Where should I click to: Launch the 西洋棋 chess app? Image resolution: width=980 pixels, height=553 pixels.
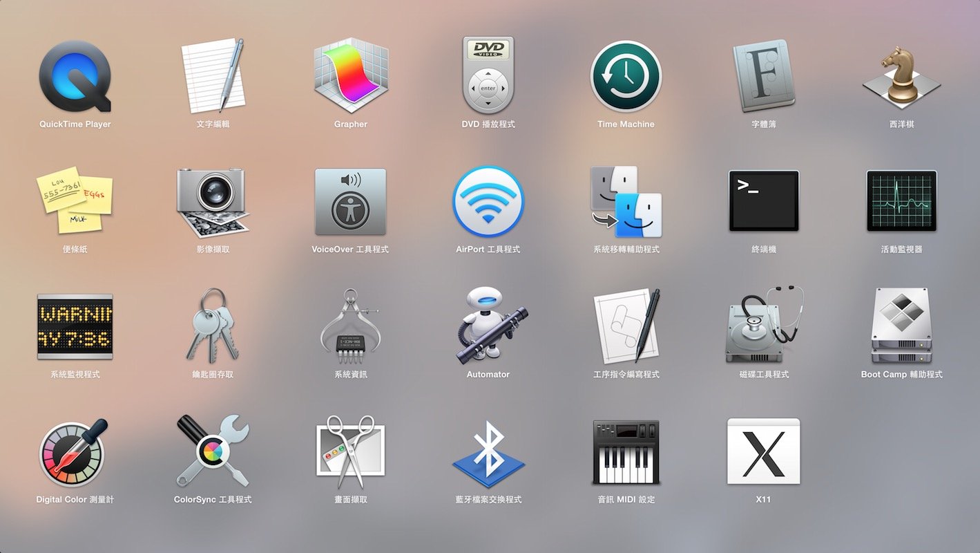point(901,76)
